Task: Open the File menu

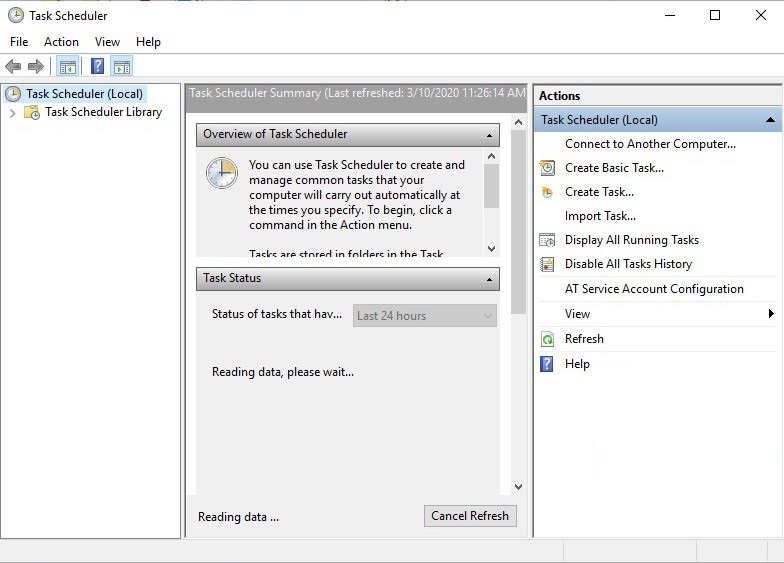Action: tap(19, 42)
